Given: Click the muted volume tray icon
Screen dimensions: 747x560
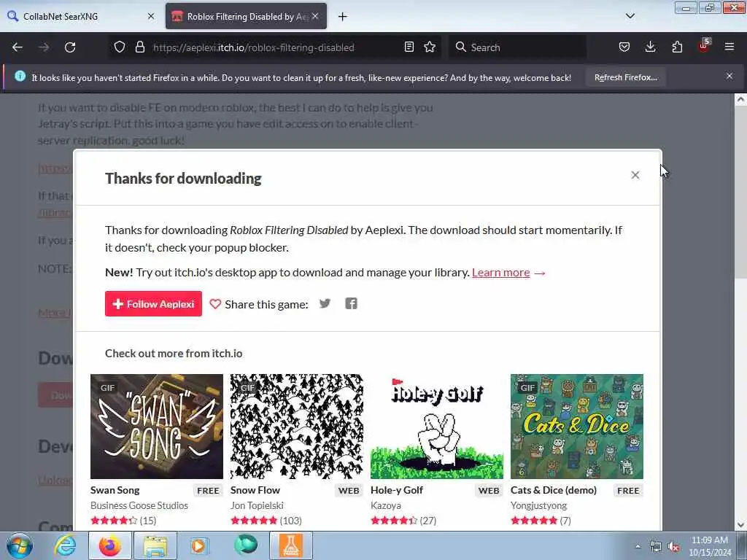Looking at the screenshot, I should pos(673,547).
